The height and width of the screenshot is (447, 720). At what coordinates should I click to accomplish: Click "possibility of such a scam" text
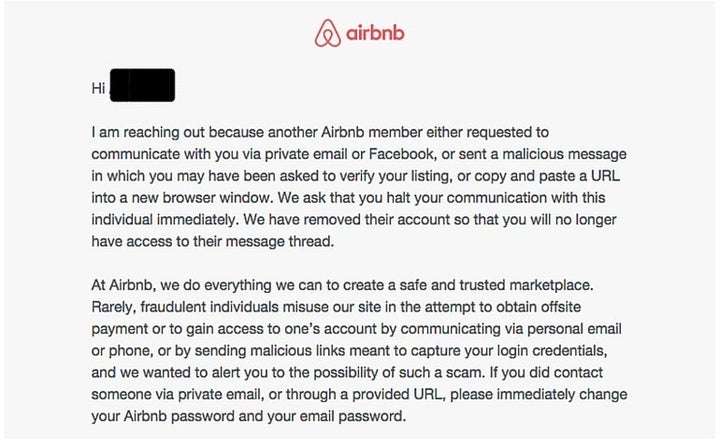click(x=362, y=373)
